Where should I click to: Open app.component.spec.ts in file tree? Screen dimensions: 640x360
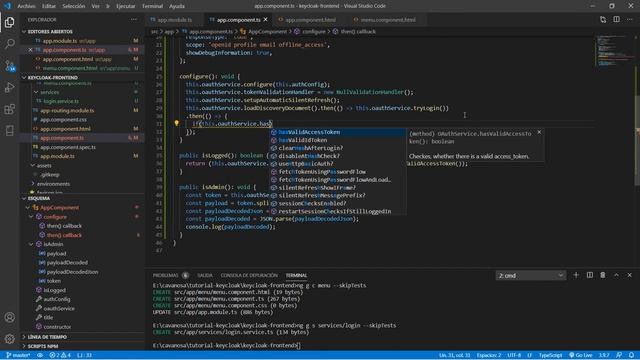(68, 147)
